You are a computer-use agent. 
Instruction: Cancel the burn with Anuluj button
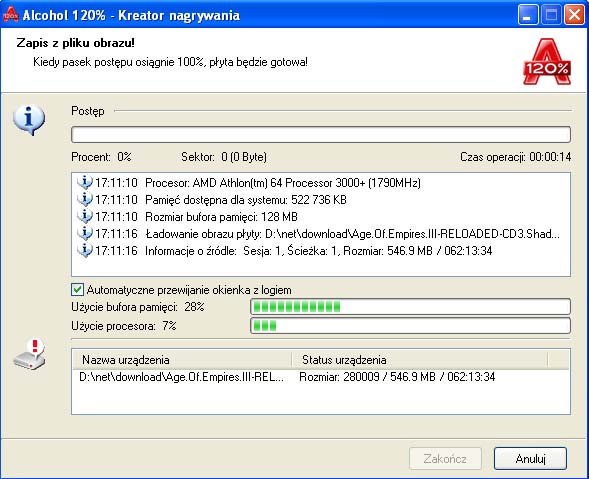pos(530,458)
